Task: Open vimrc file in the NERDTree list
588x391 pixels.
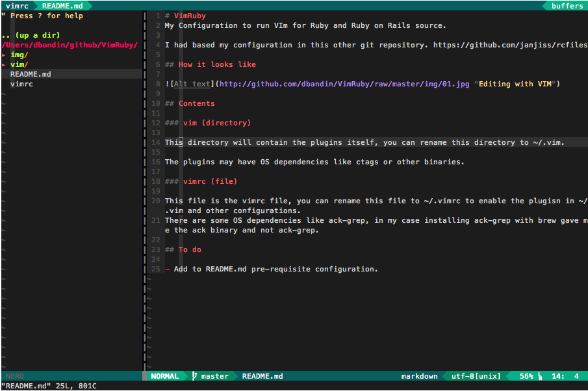Action: 21,84
